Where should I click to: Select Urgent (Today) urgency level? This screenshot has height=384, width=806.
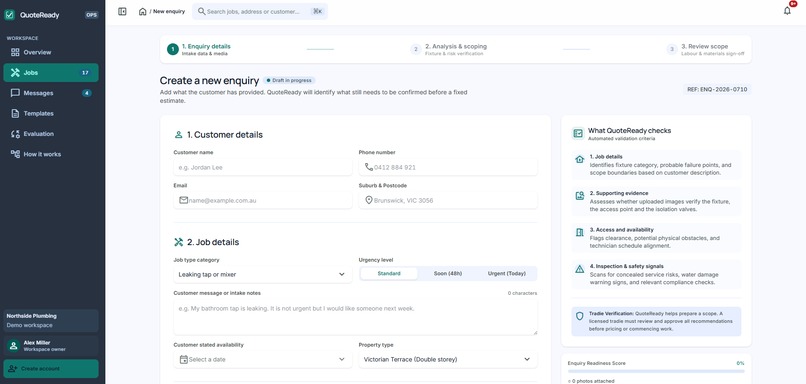click(506, 273)
